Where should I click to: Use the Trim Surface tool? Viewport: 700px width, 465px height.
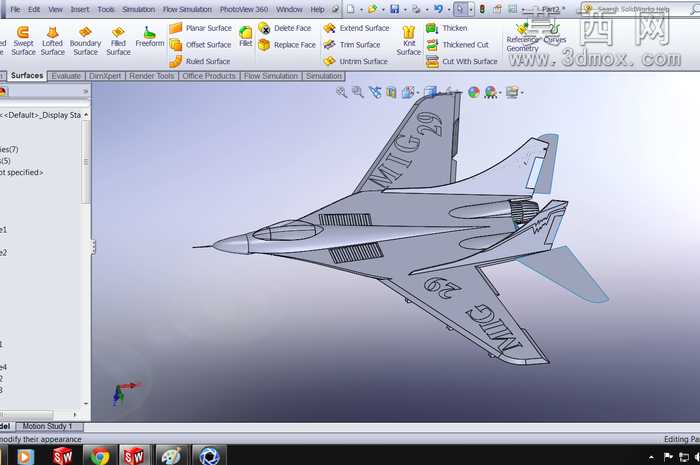(352, 45)
